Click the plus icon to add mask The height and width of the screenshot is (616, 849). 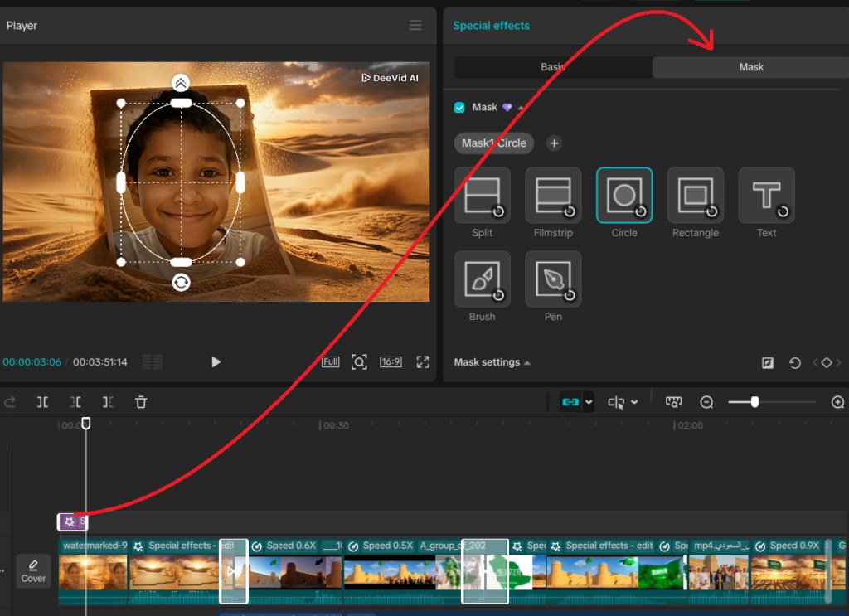[x=554, y=143]
